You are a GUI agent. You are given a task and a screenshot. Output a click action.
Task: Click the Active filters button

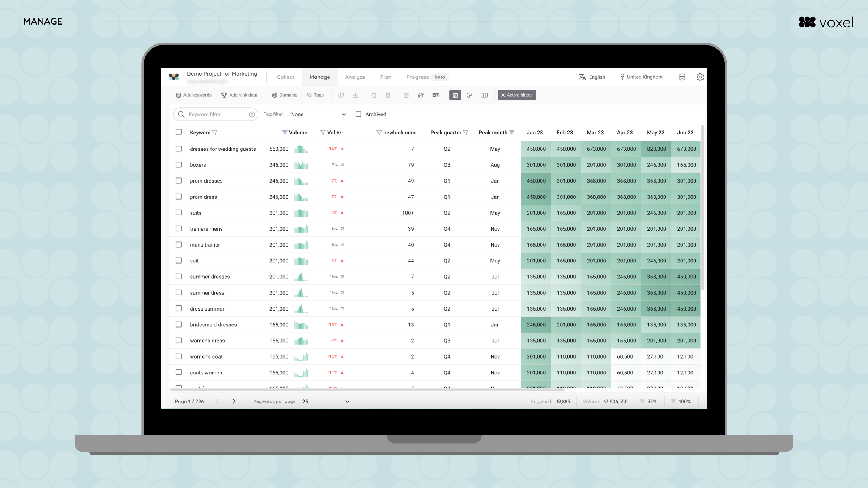516,95
